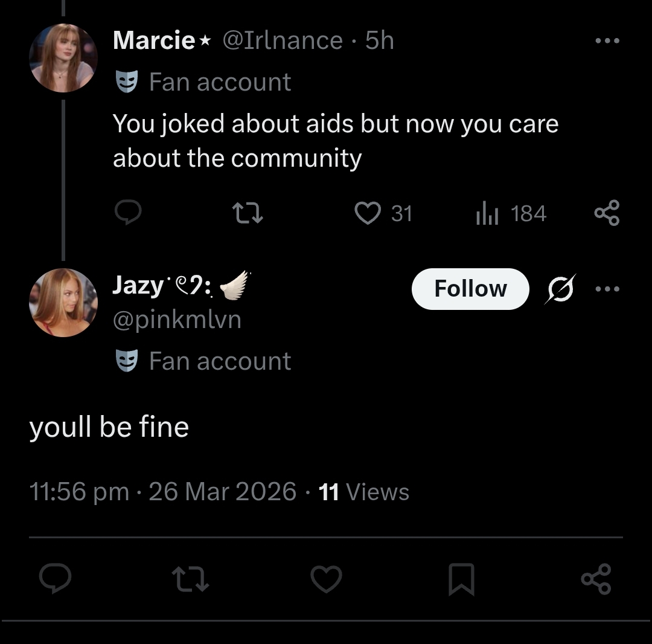Screen dimensions: 652x644
Task: Open Jazy's profile picture
Action: tap(63, 302)
